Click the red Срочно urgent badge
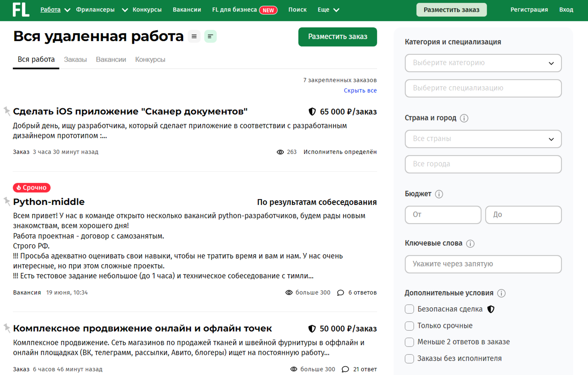The width and height of the screenshot is (588, 375). click(32, 187)
